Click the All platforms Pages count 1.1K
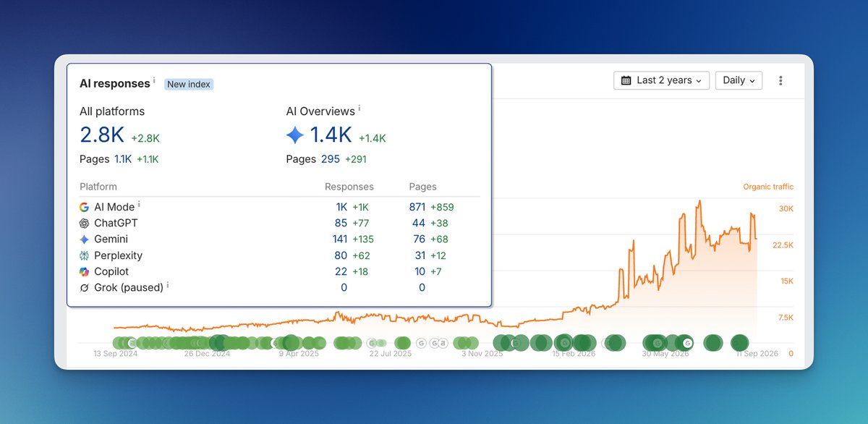This screenshot has height=424, width=868. click(123, 159)
